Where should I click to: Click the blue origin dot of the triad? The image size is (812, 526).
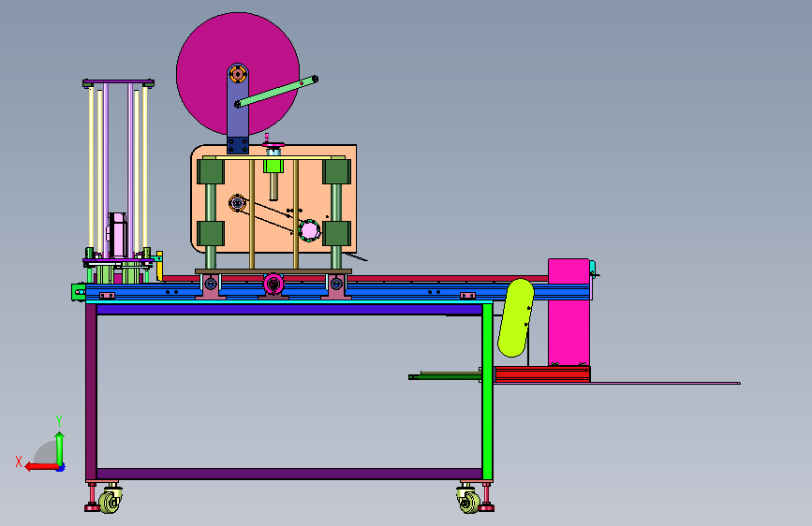pos(61,468)
